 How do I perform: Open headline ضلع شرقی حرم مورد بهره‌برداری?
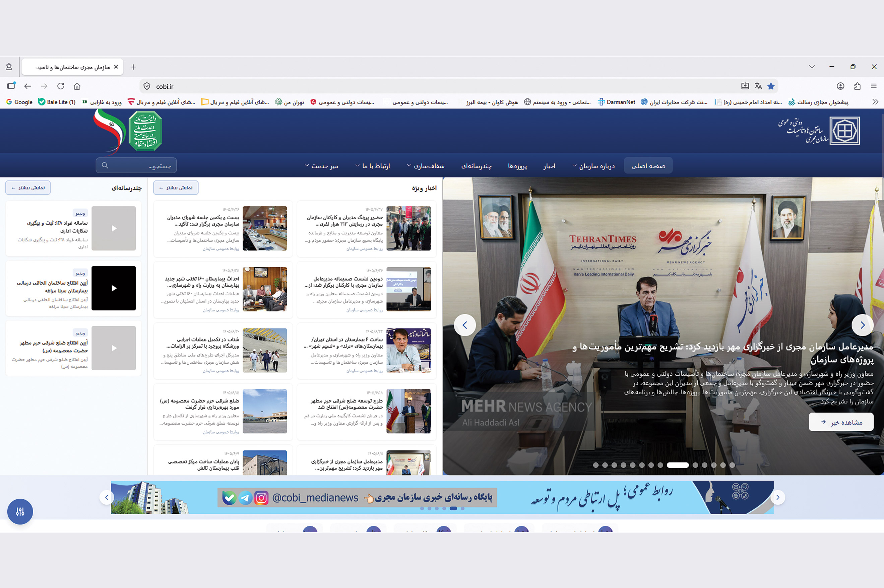(199, 404)
